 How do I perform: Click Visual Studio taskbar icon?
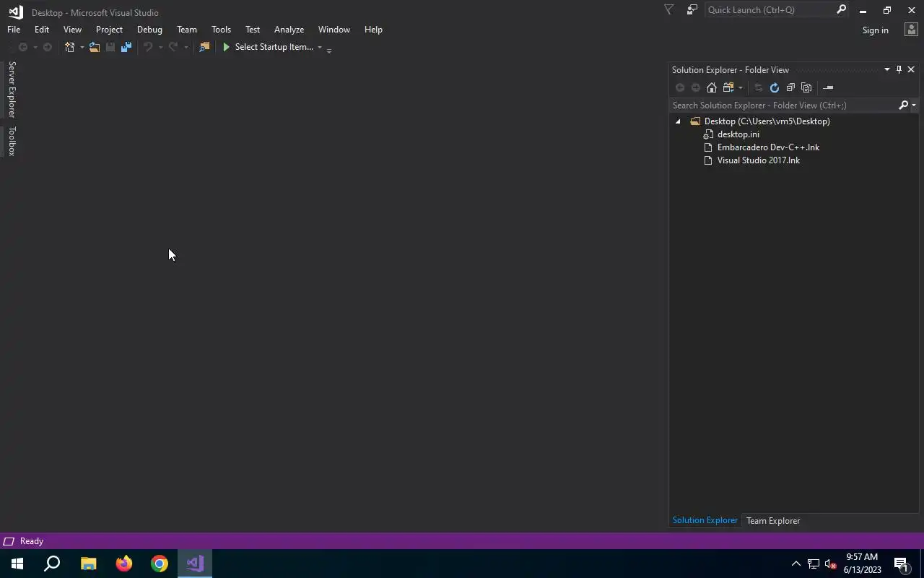coord(195,564)
